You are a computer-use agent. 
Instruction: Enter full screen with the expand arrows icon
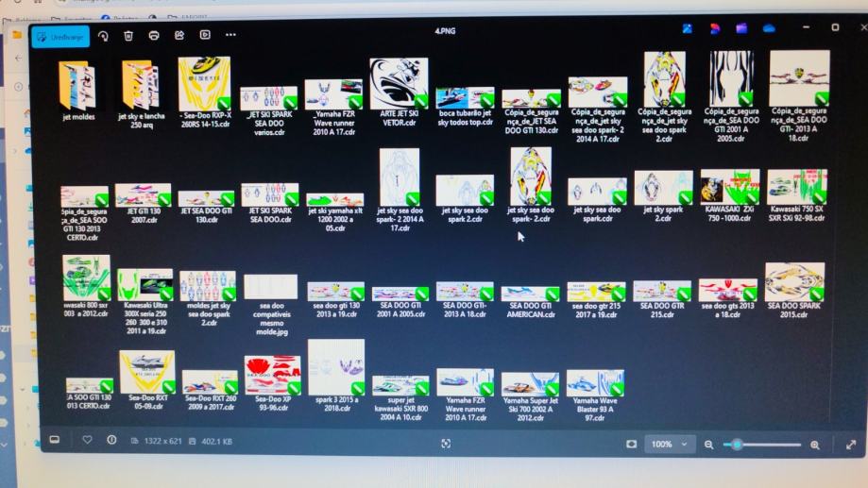coord(851,445)
